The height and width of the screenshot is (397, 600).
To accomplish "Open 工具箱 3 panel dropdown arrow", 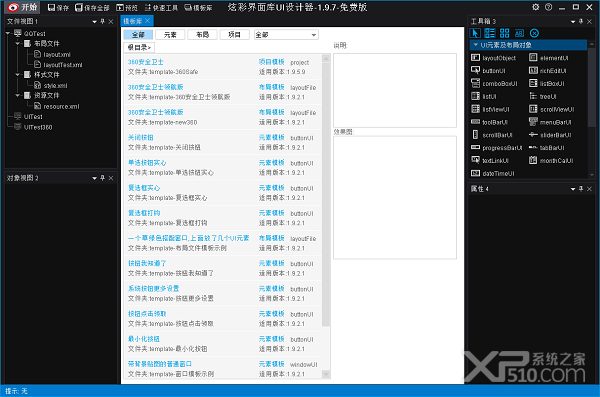I will tap(573, 22).
